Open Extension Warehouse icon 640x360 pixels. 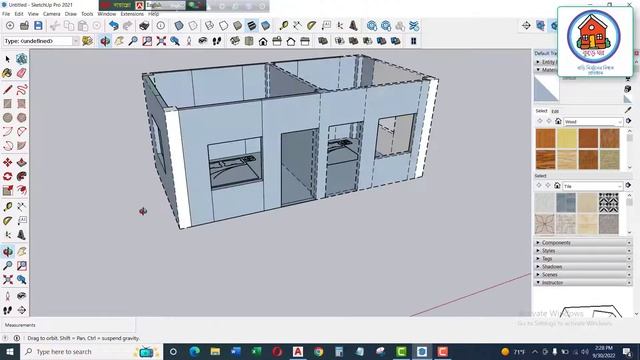tap(414, 26)
